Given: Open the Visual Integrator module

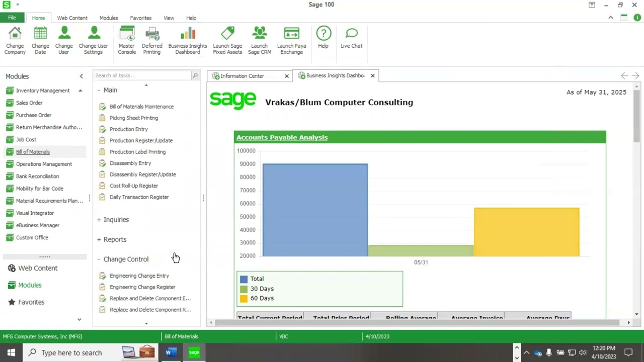Looking at the screenshot, I should [35, 213].
